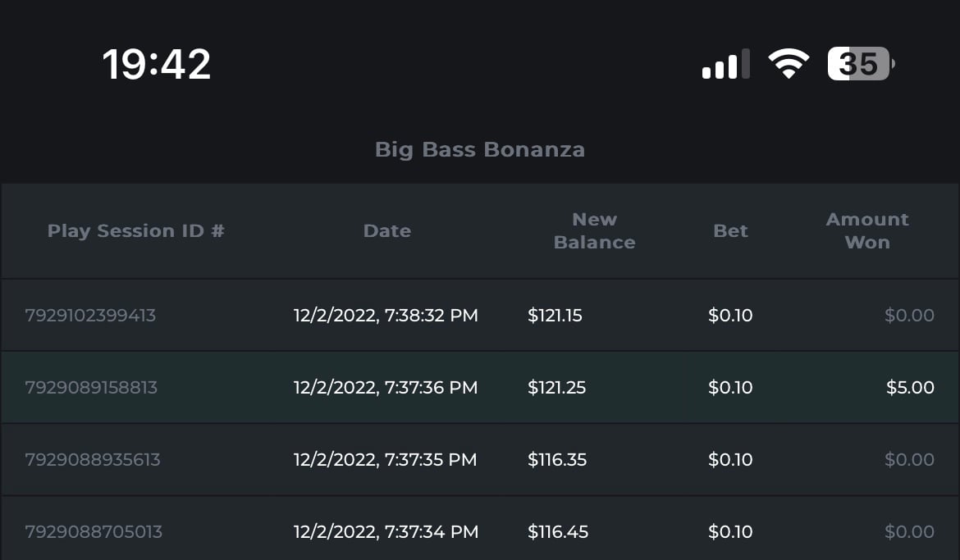Click the $121.25 new balance value

click(557, 388)
